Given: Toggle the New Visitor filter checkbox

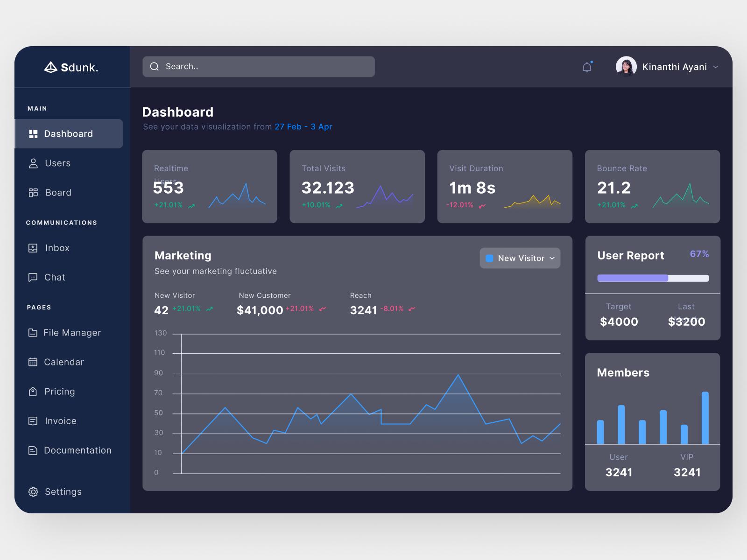Looking at the screenshot, I should point(489,258).
